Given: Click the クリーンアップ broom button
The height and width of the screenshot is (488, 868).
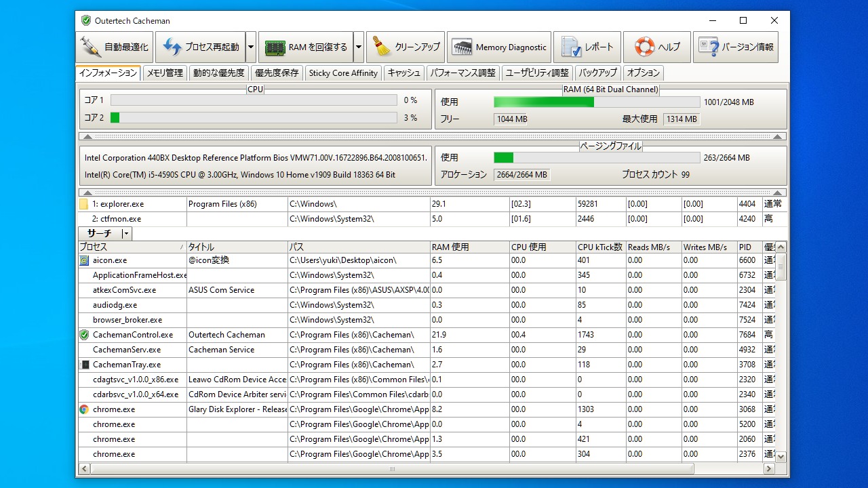Looking at the screenshot, I should 406,47.
